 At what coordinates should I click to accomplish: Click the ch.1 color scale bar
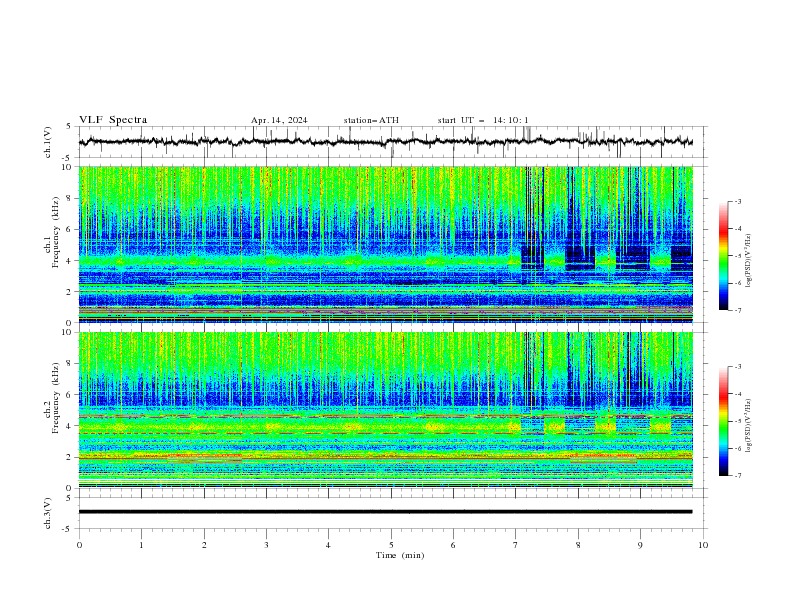tap(724, 256)
